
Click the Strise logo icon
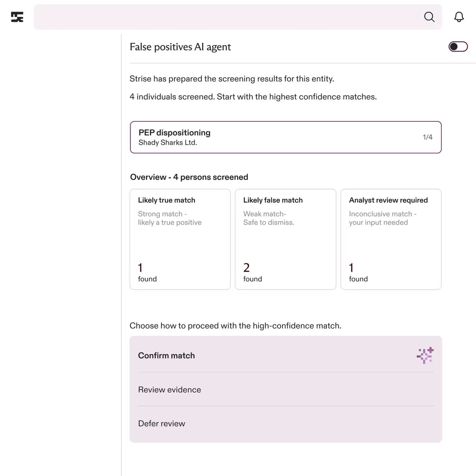coord(17,17)
